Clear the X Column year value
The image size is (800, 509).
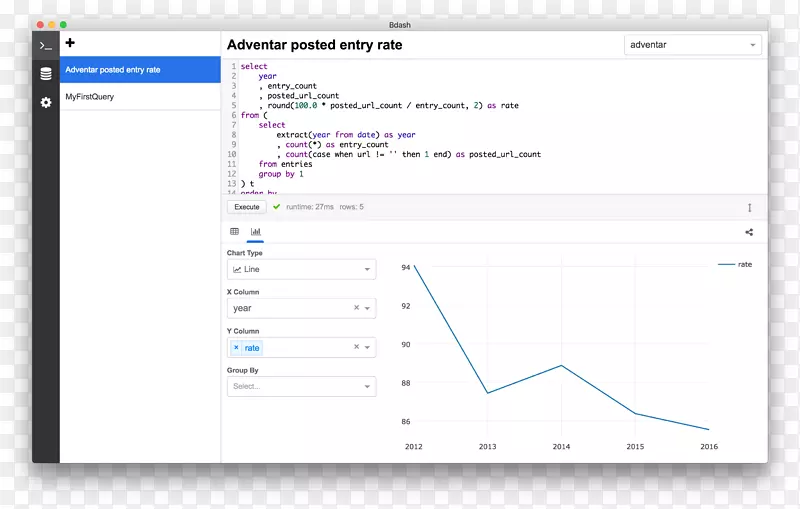click(357, 308)
